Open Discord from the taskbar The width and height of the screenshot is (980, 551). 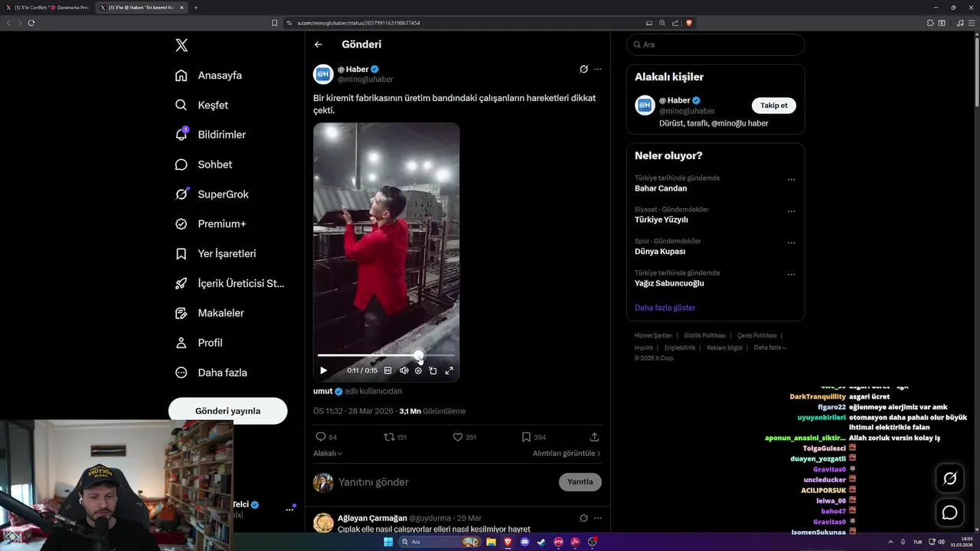pyautogui.click(x=524, y=542)
